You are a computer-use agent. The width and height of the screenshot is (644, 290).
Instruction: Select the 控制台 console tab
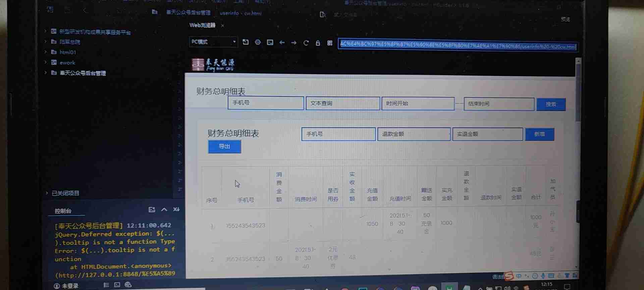pos(63,211)
